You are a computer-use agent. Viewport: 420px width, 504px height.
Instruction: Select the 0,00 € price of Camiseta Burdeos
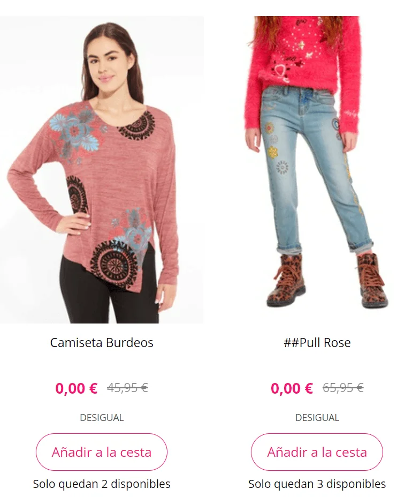[77, 388]
